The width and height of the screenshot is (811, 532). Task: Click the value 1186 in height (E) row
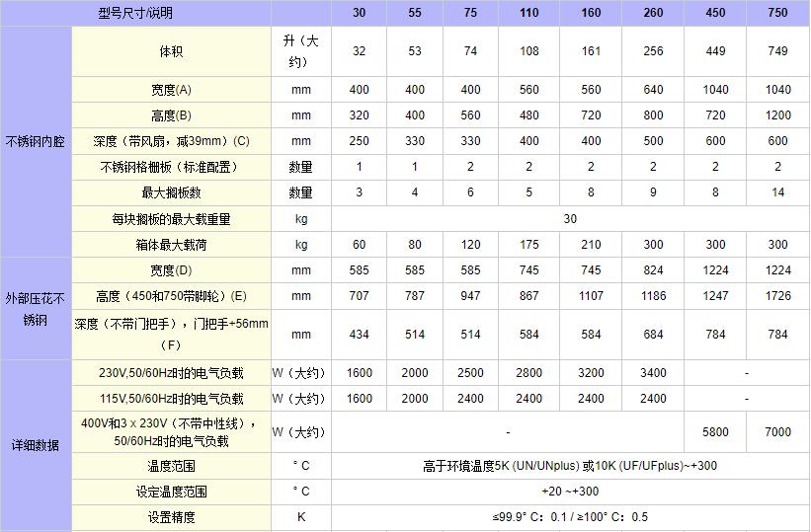(x=653, y=296)
